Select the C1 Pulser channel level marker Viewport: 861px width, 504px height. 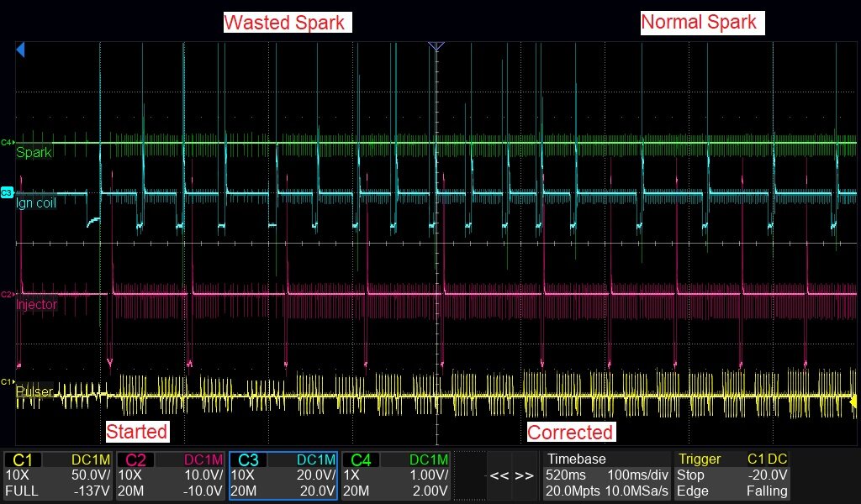[7, 382]
